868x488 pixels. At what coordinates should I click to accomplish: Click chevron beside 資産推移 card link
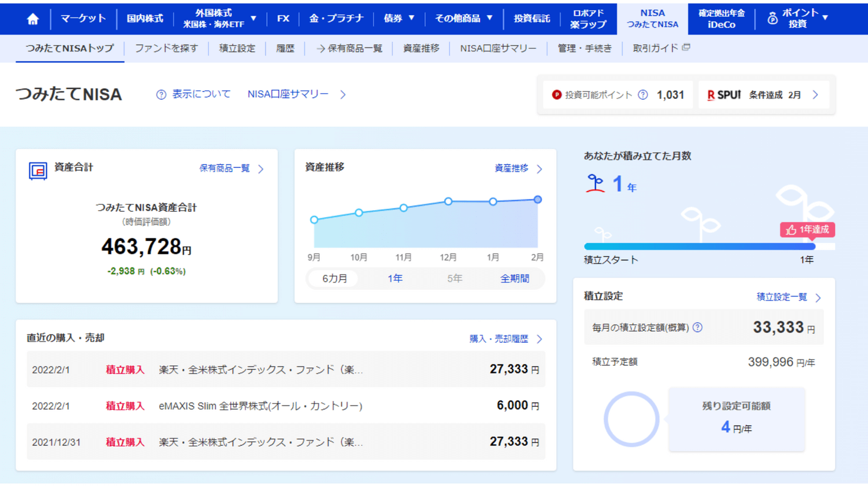click(539, 169)
